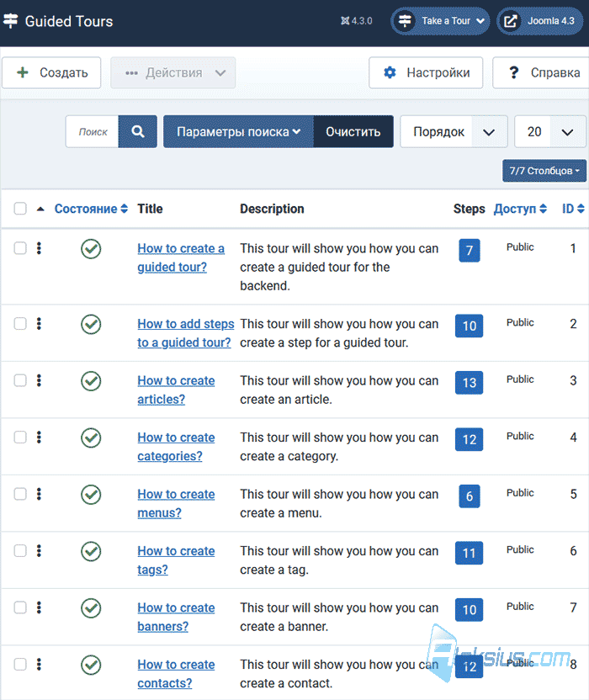Expand Параметры поиска filter options
This screenshot has height=700, width=589.
coord(238,131)
